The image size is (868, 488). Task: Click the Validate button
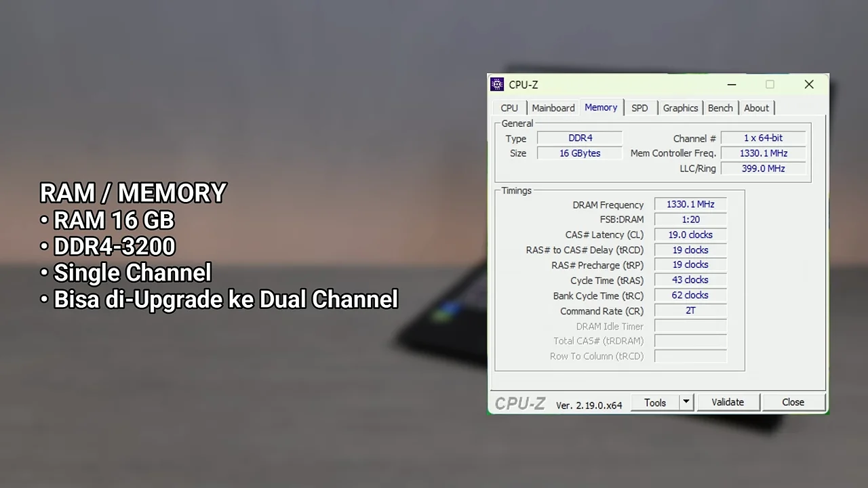click(728, 402)
